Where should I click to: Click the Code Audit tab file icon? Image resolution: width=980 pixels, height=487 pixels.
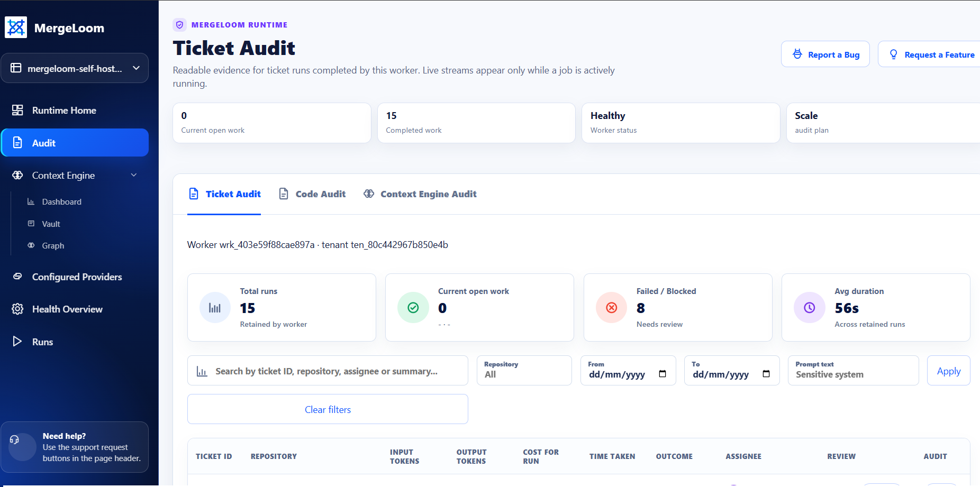tap(284, 194)
